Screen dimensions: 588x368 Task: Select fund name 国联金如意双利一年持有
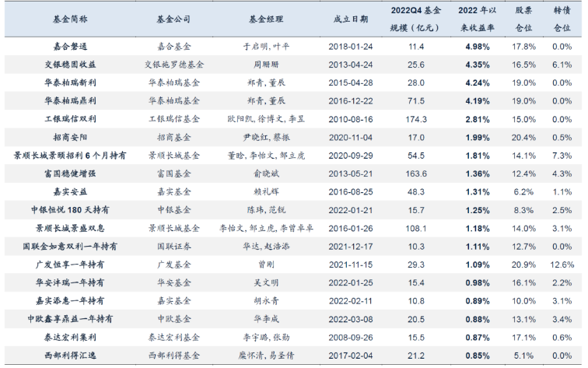click(x=70, y=247)
